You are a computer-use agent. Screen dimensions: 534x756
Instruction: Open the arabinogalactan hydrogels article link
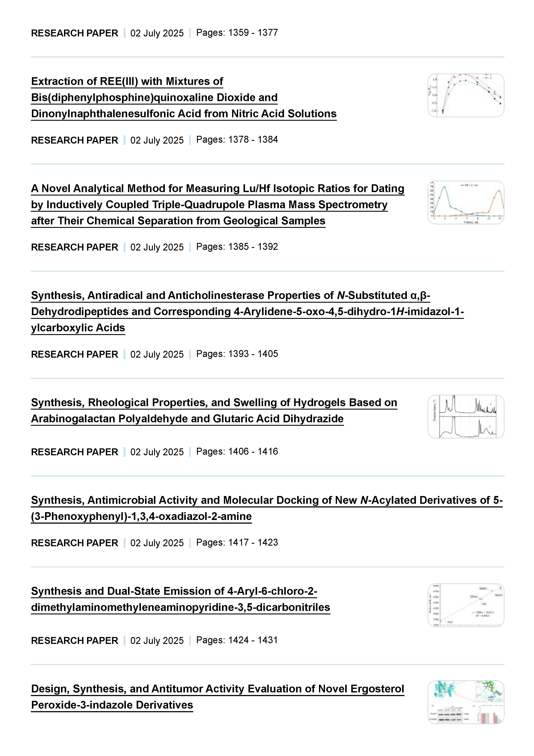214,411
